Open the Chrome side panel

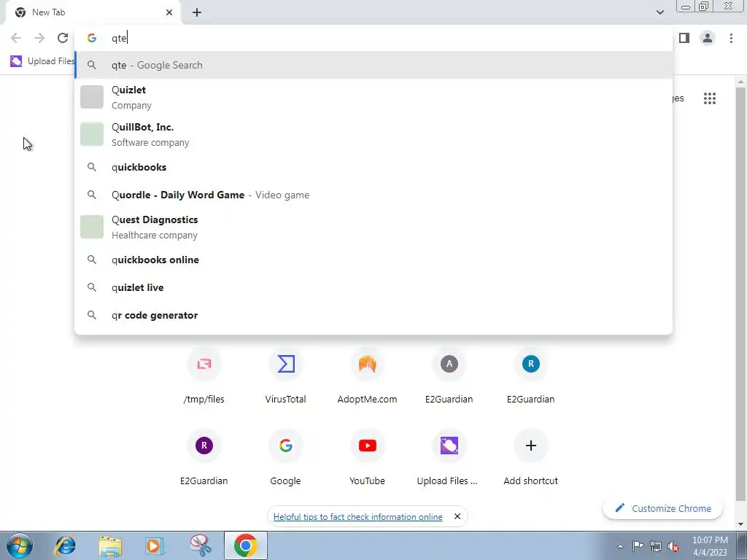click(x=684, y=38)
